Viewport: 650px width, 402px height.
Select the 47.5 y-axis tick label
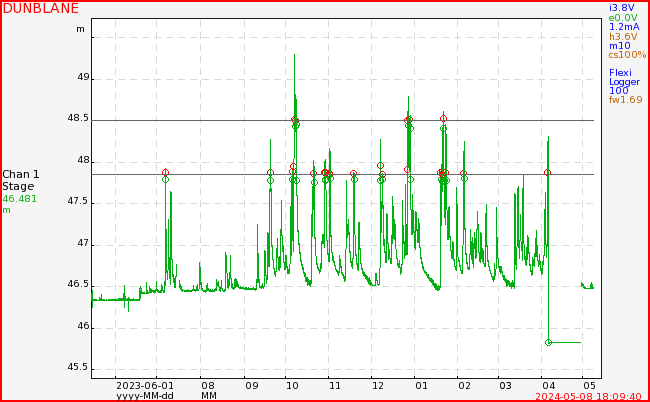[78, 201]
